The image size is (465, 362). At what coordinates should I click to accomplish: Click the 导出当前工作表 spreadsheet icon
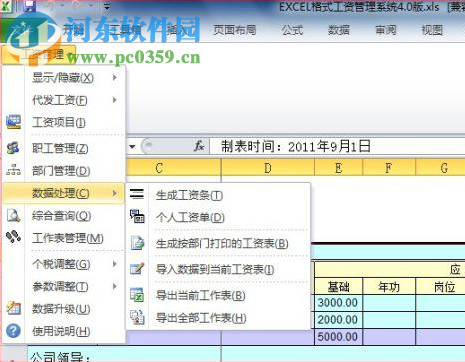(137, 295)
